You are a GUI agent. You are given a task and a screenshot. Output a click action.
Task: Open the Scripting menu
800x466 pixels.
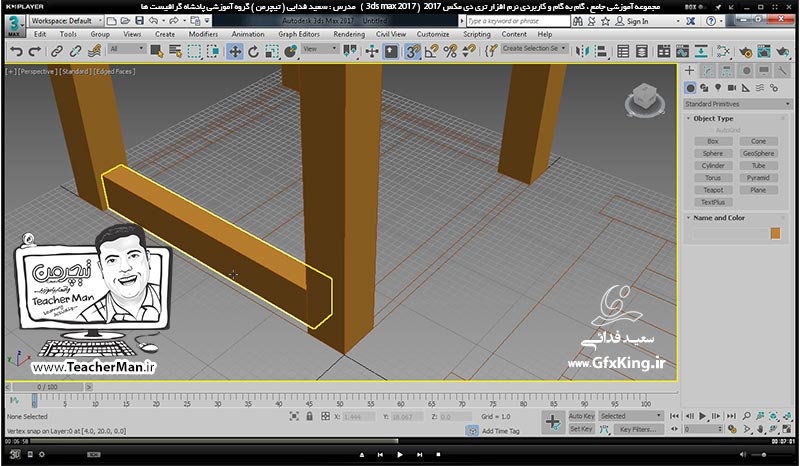tap(477, 34)
